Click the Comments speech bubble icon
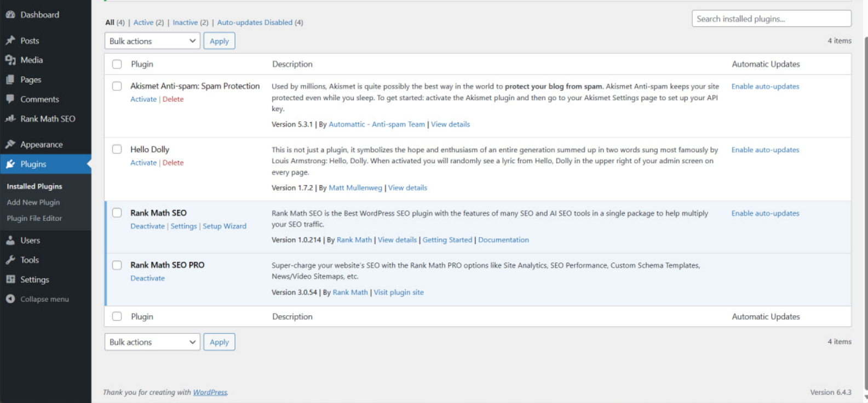 point(10,99)
